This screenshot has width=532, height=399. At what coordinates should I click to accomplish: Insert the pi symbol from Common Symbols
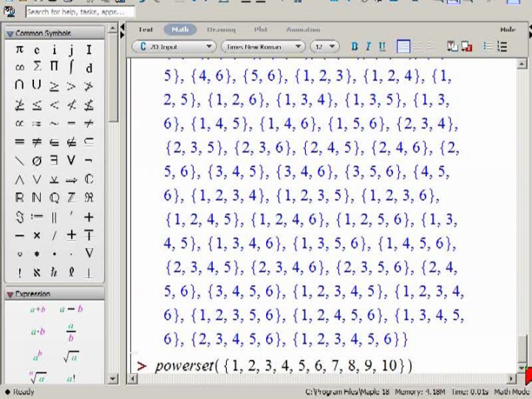pos(19,50)
